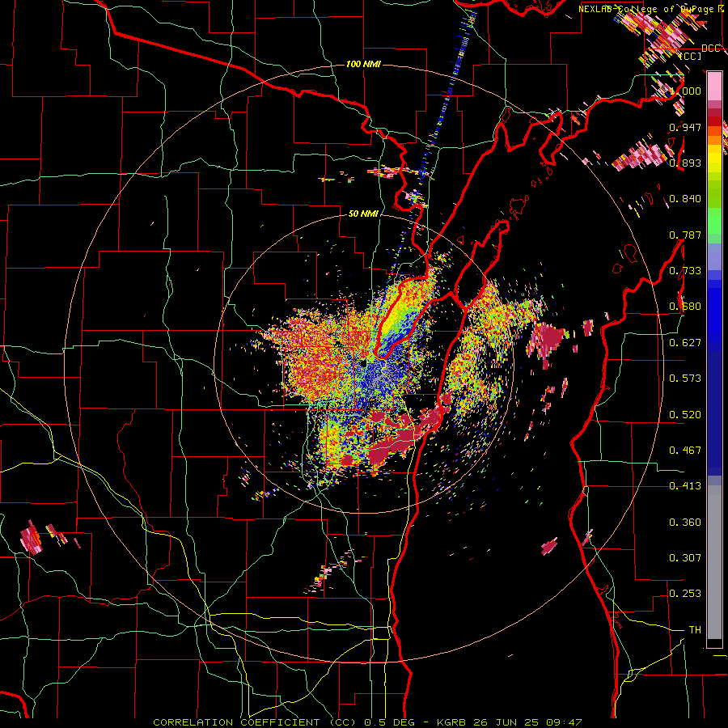The height and width of the screenshot is (728, 728).
Task: Click the 0.307 legend value
Action: tap(685, 558)
